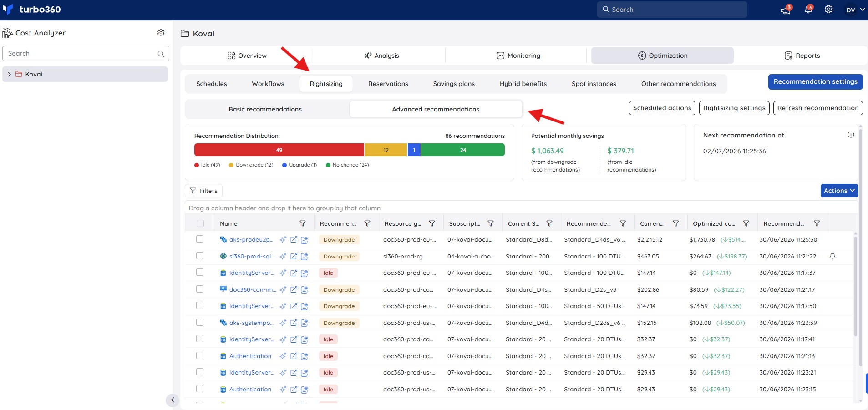This screenshot has height=410, width=868.
Task: Click the green No change segment showing 24
Action: [463, 150]
